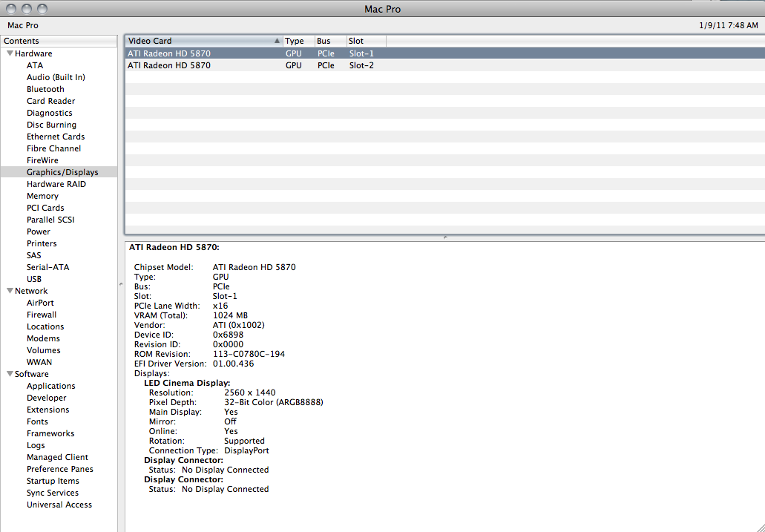Select Printers entry
Image resolution: width=765 pixels, height=532 pixels.
[42, 243]
